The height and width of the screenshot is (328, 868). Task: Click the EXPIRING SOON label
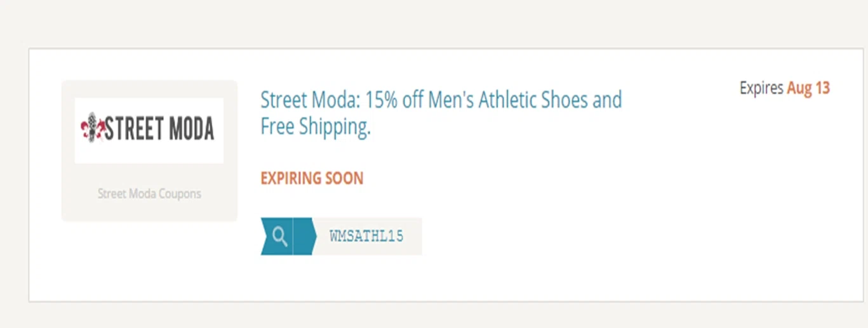(x=312, y=178)
